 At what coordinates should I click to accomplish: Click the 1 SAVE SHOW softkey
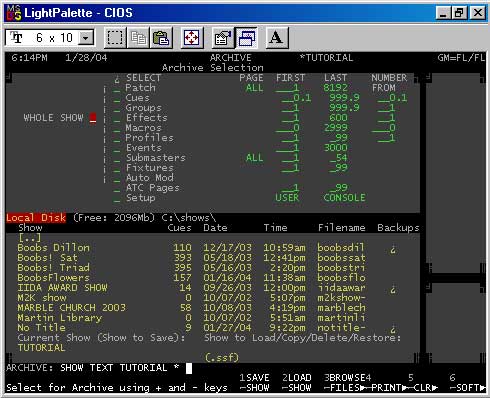(x=254, y=383)
